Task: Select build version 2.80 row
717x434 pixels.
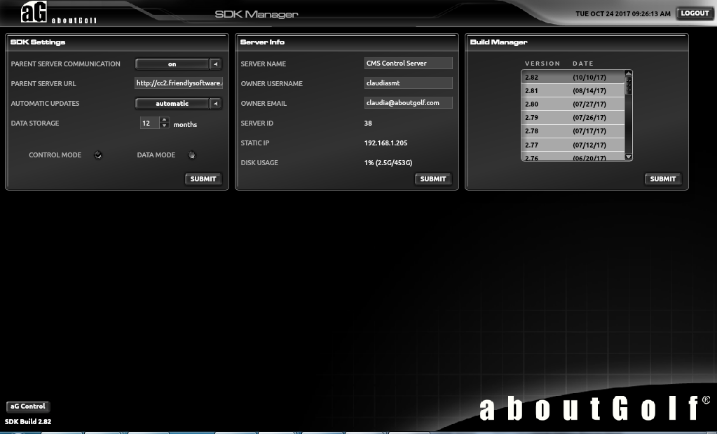Action: [573, 104]
